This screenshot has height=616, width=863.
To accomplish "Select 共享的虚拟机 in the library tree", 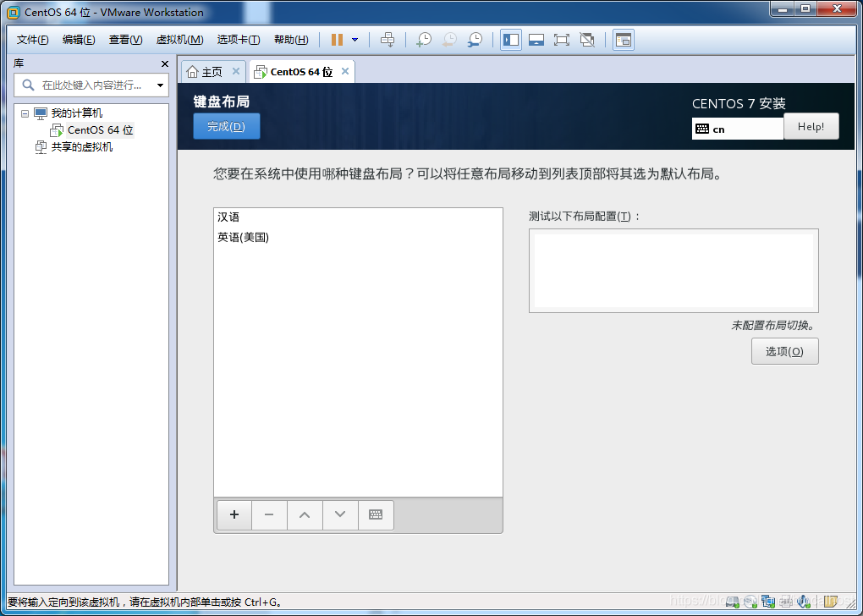I will (x=82, y=147).
